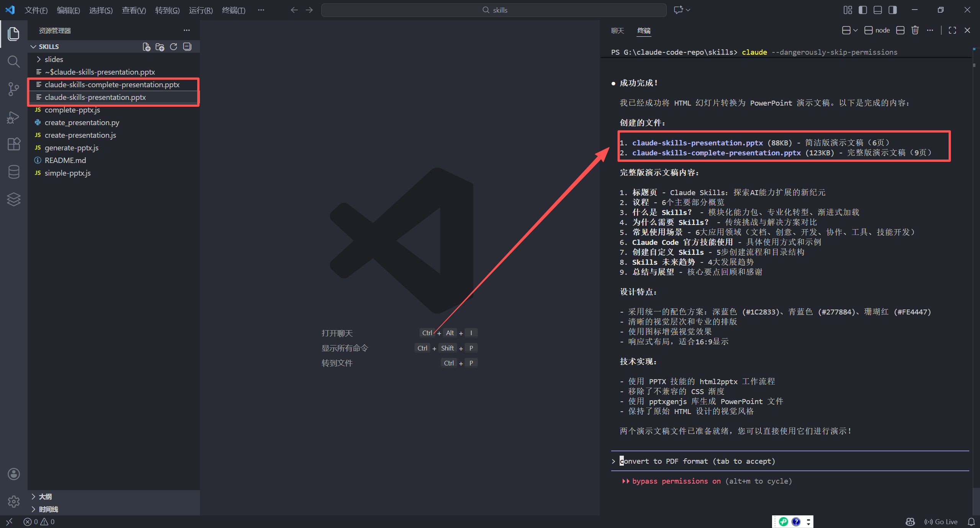The width and height of the screenshot is (980, 528).
Task: Open the Run and Debug view
Action: coord(14,117)
